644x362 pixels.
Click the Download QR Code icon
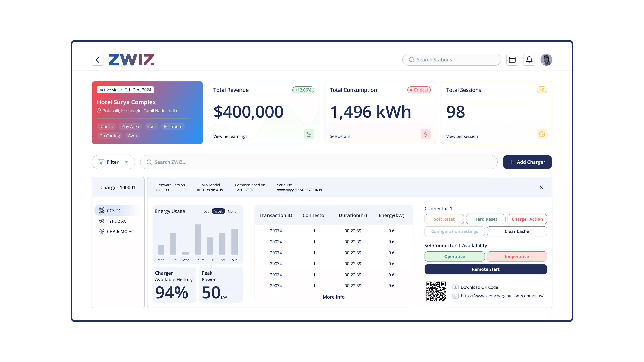point(455,287)
